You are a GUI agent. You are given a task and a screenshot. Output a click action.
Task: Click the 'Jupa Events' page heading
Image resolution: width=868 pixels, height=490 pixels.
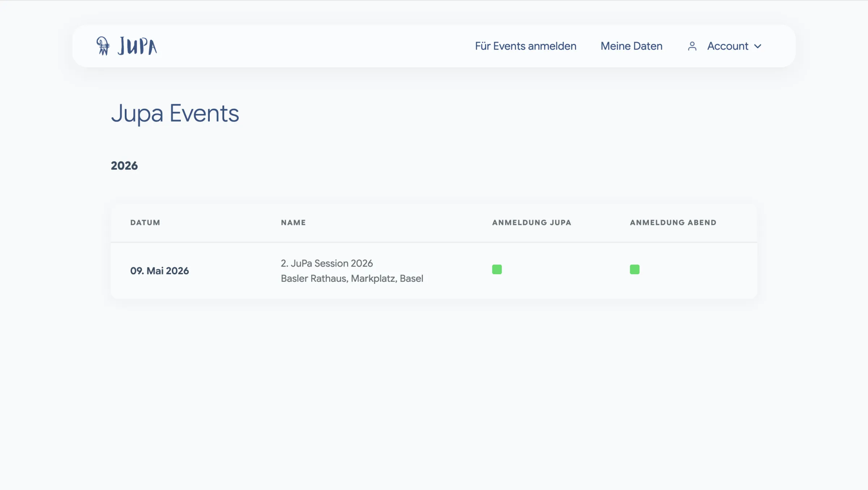click(x=175, y=113)
